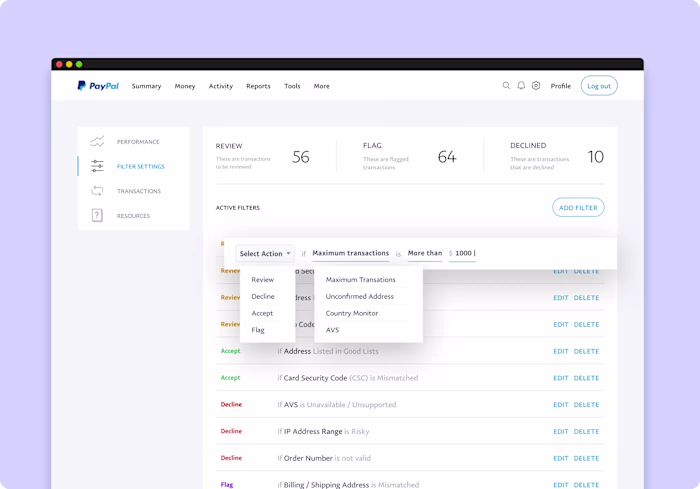Image resolution: width=700 pixels, height=489 pixels.
Task: Select Filter Settings in sidebar
Action: 141,167
